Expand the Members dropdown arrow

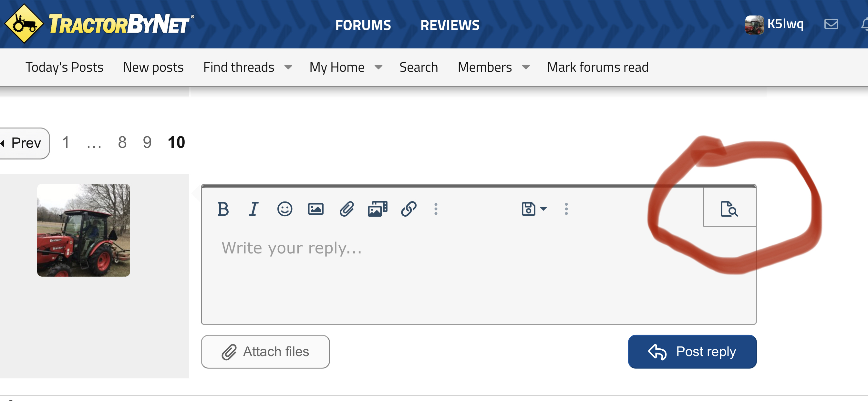(x=526, y=67)
